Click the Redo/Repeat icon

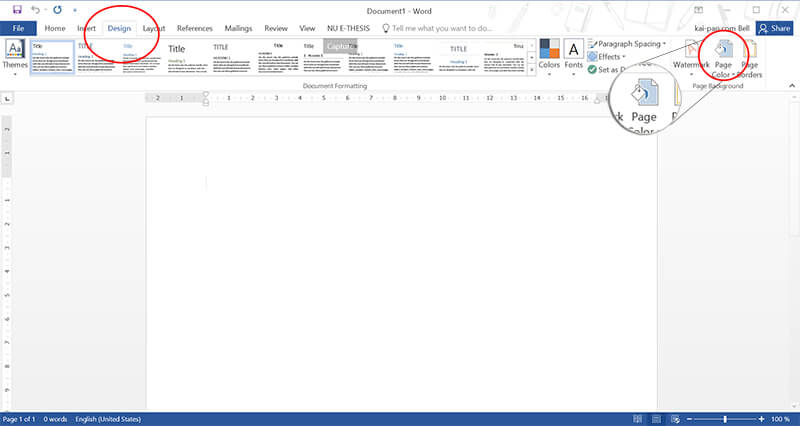(58, 10)
